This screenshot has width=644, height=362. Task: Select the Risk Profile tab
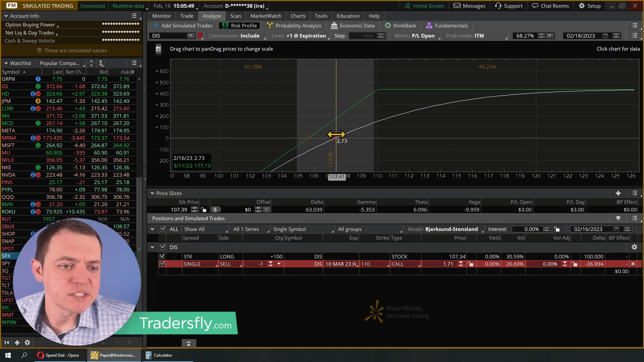(x=239, y=25)
